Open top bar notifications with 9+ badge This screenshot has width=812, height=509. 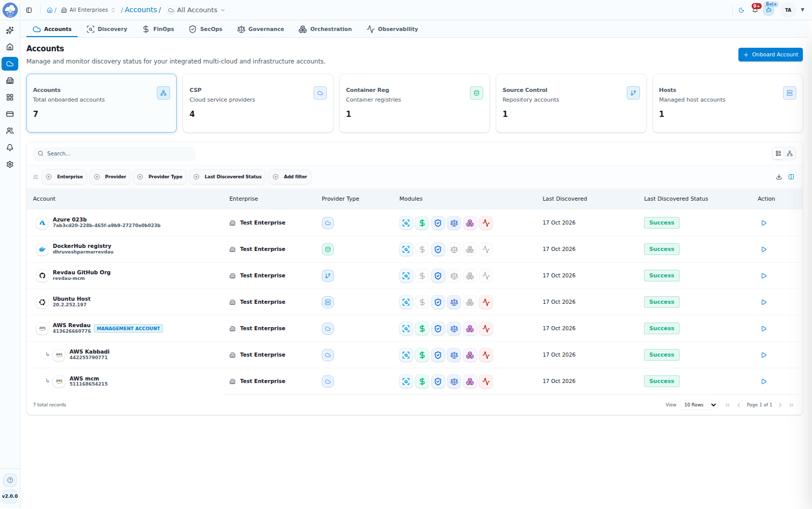tap(755, 10)
